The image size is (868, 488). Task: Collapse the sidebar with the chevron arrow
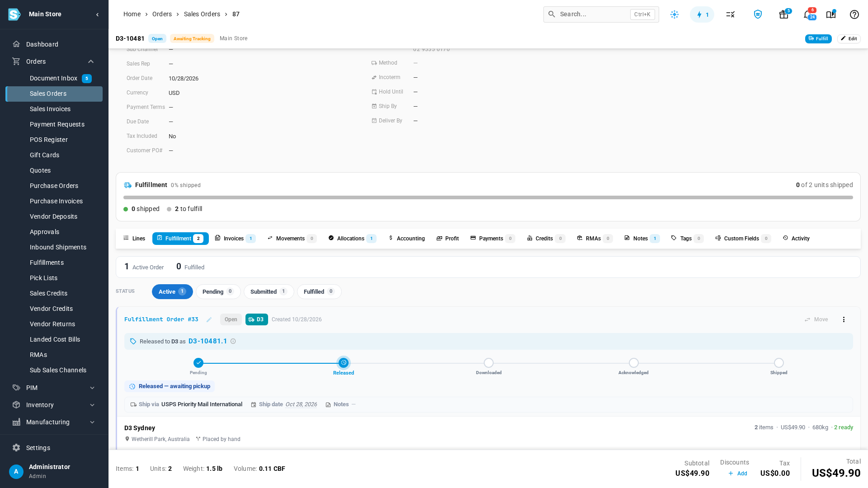point(97,14)
